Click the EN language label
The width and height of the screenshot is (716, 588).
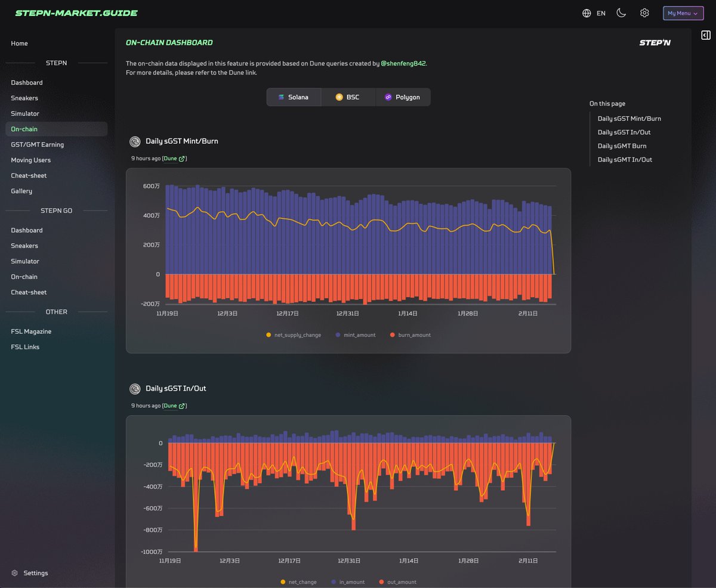pyautogui.click(x=601, y=13)
